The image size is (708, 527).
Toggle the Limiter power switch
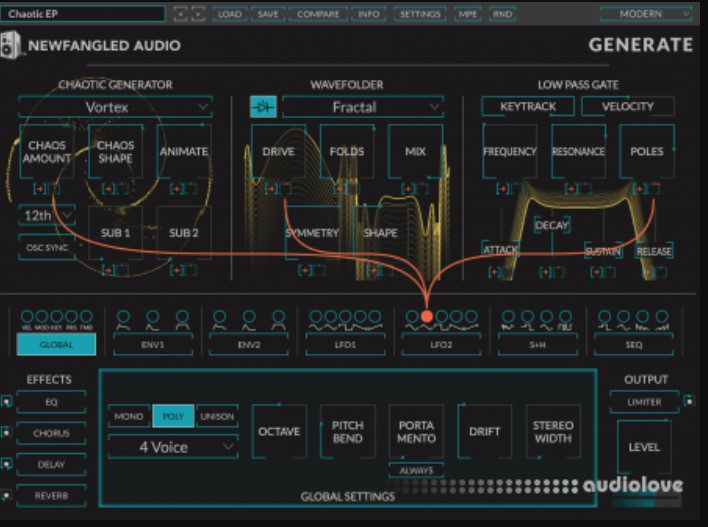coord(689,401)
